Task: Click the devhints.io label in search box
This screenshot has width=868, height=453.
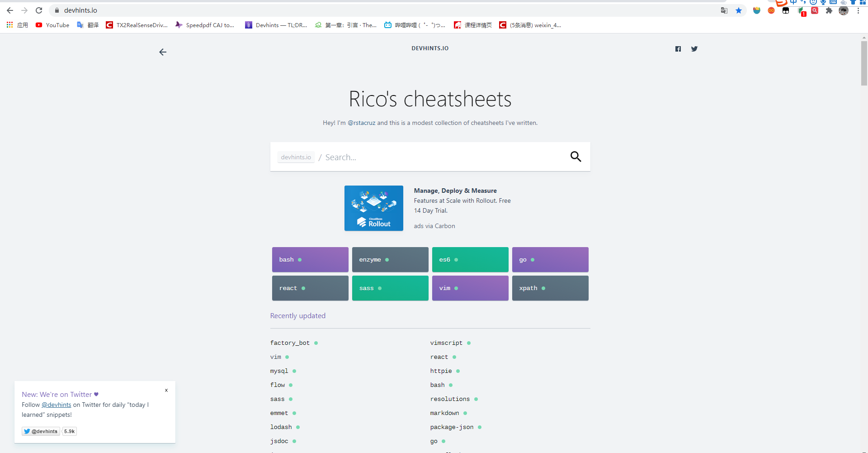Action: click(x=296, y=157)
